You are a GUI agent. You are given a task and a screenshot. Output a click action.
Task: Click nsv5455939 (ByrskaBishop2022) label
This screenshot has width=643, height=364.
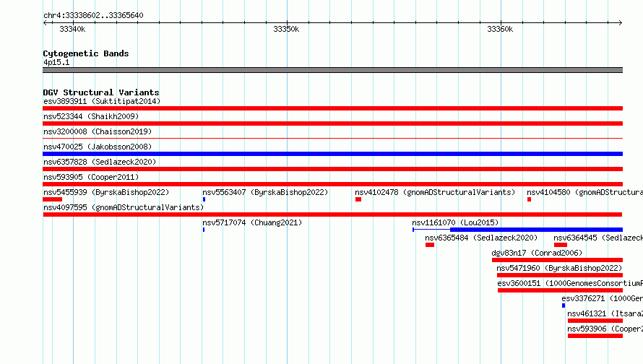click(x=106, y=192)
